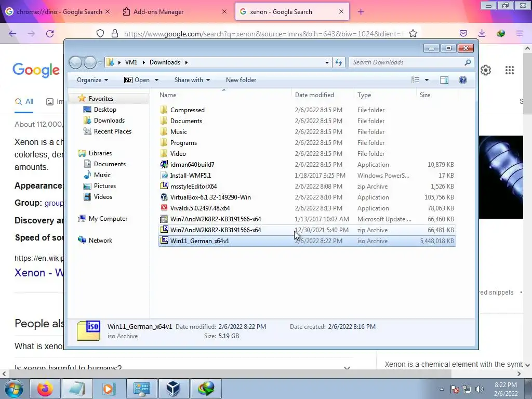Open the Compressed folder

coord(187,110)
